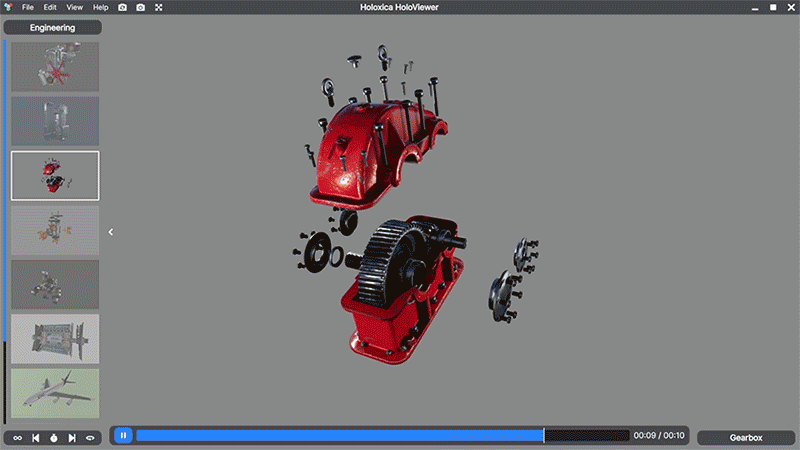Click the sidebar vertical scrollbar
The image size is (800, 450).
(x=5, y=232)
